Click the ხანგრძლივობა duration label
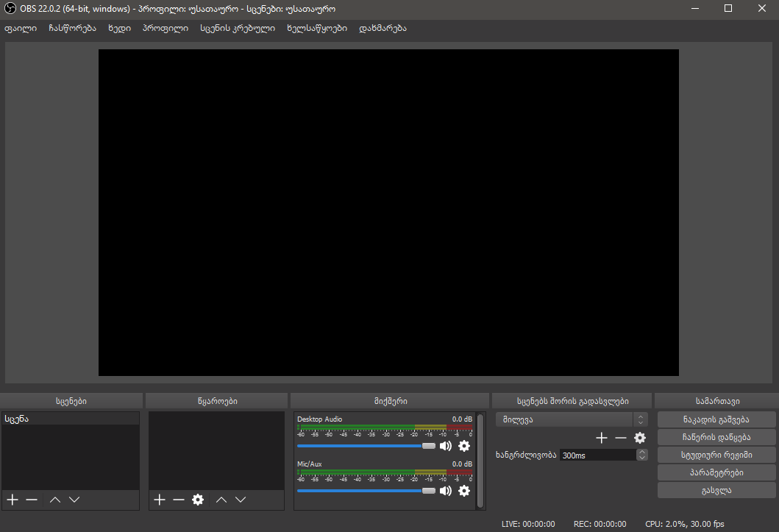 (x=526, y=455)
